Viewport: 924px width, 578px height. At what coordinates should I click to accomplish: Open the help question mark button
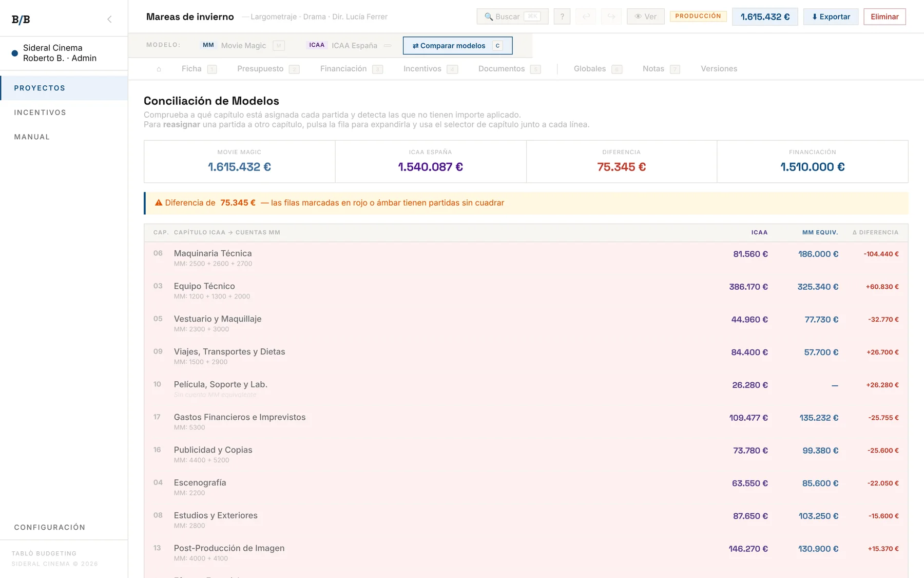[x=562, y=16]
